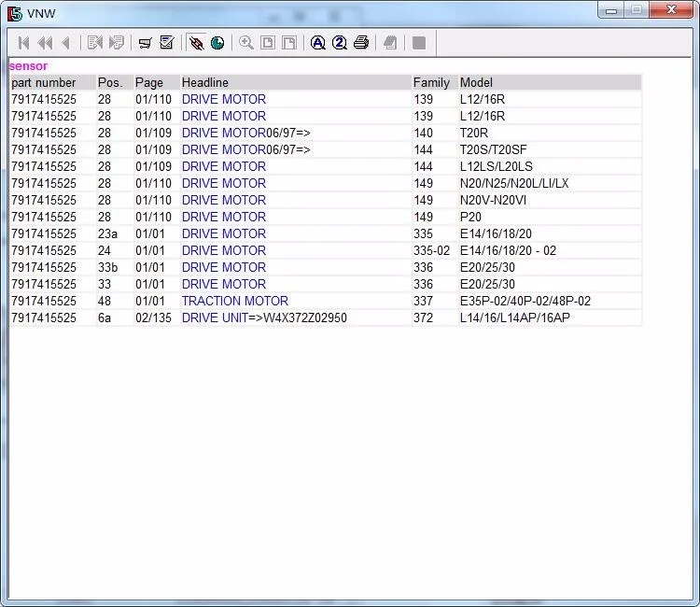Open DRIVE MOTOR link for family 335-02

(224, 250)
